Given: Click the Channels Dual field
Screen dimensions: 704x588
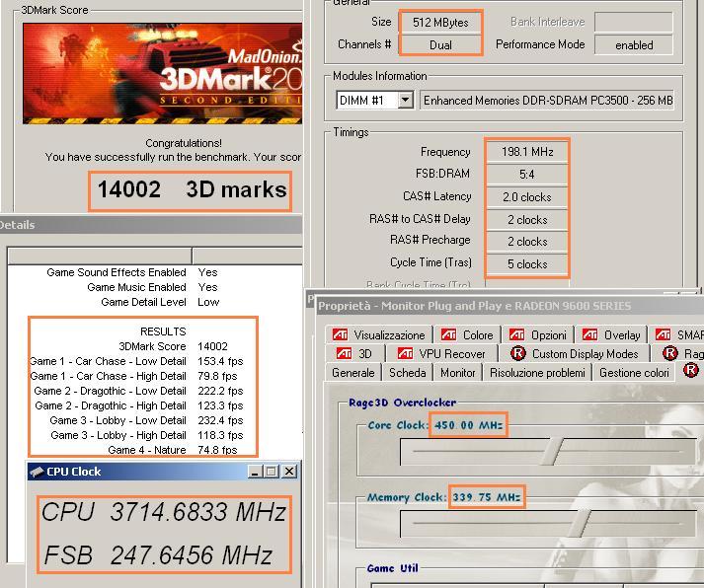Looking at the screenshot, I should click(x=440, y=44).
